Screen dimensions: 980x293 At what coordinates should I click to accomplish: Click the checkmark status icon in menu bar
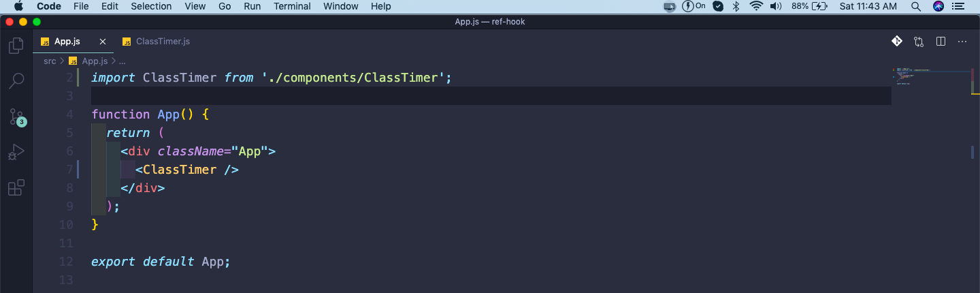(718, 6)
